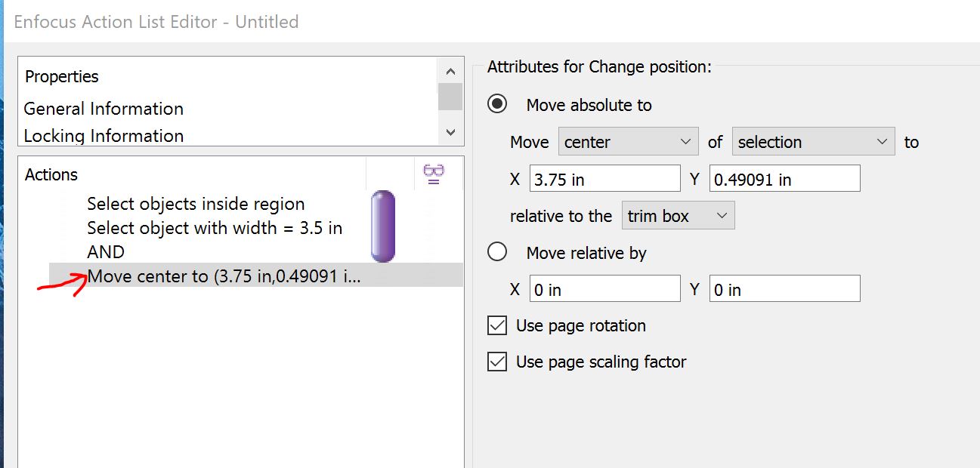Toggle the Use page scaling factor checkbox
Screen dimensions: 980x468
(497, 362)
